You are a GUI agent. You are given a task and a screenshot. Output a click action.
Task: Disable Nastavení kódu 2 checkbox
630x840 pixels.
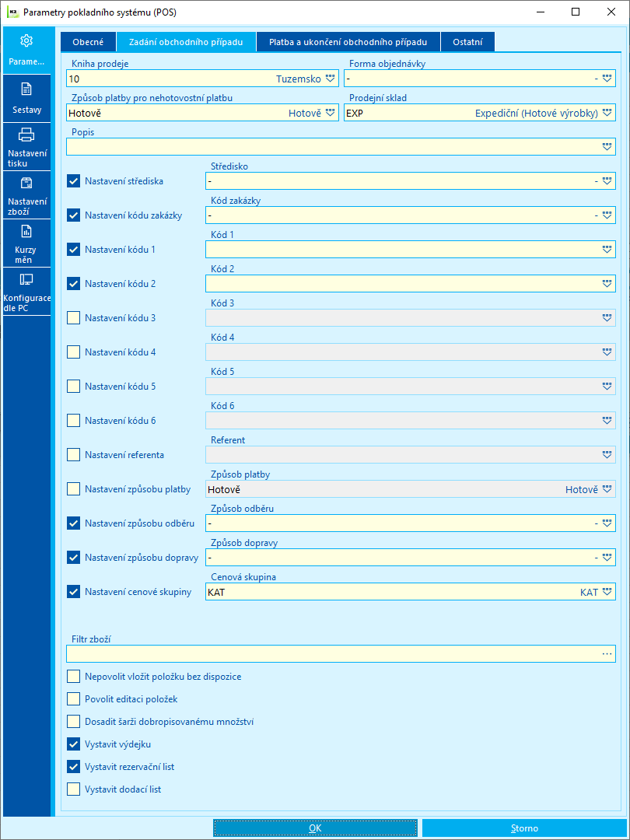click(73, 284)
